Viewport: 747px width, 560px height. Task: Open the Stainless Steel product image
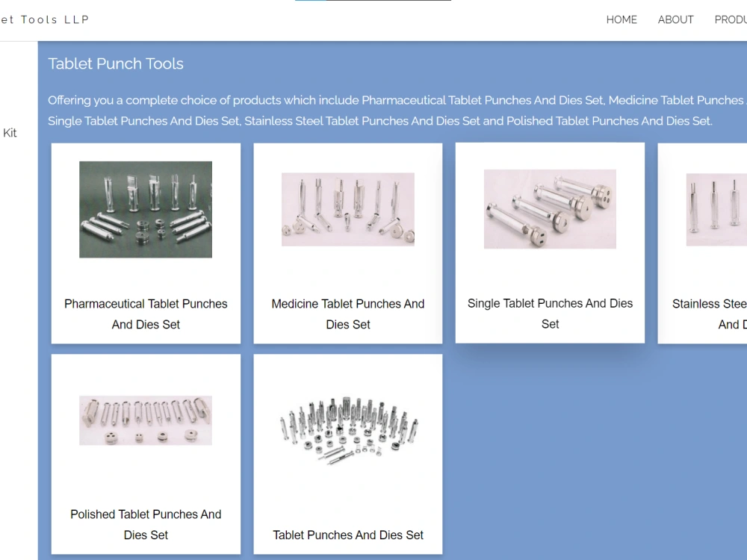(x=716, y=210)
